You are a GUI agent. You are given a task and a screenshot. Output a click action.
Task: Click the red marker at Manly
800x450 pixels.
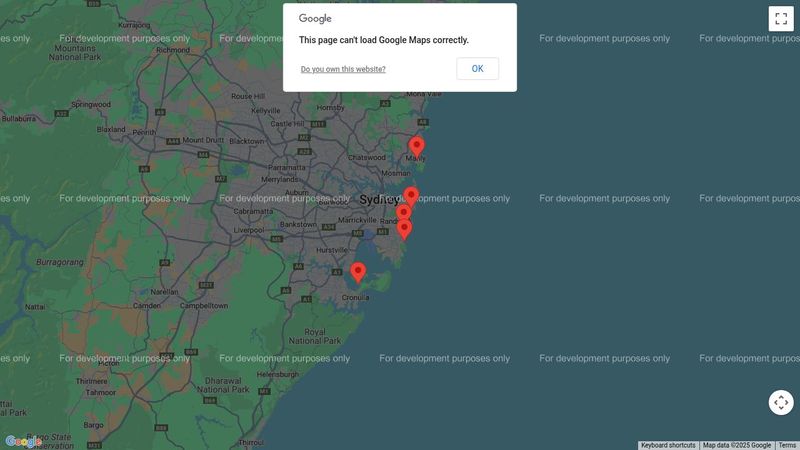click(x=416, y=147)
